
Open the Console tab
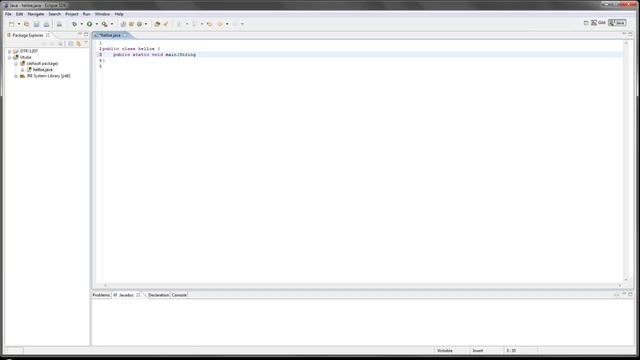pos(179,295)
